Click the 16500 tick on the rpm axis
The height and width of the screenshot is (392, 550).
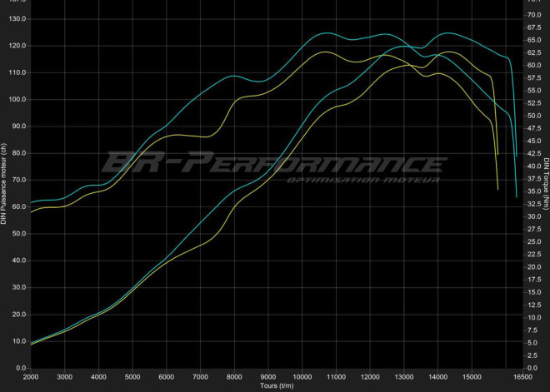(522, 376)
